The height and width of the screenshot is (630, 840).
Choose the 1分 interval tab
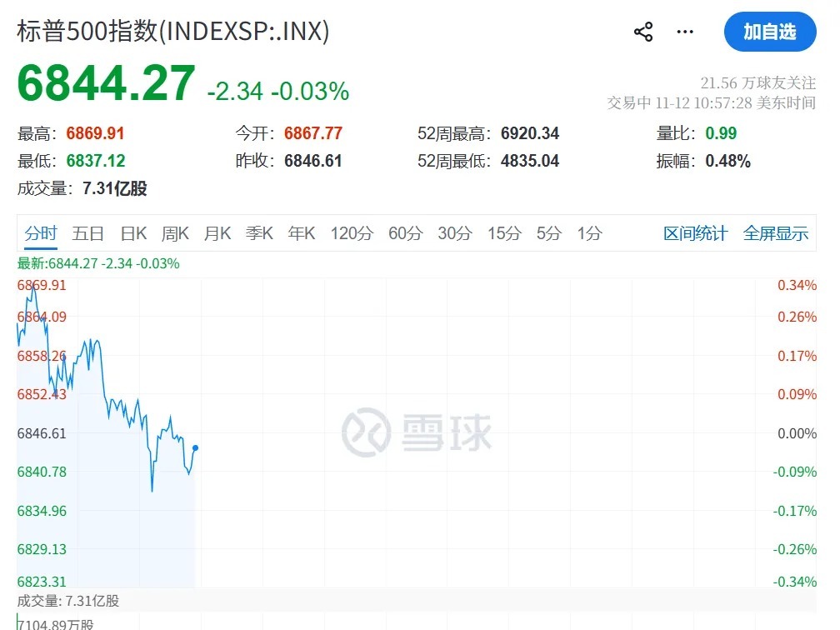pyautogui.click(x=589, y=233)
